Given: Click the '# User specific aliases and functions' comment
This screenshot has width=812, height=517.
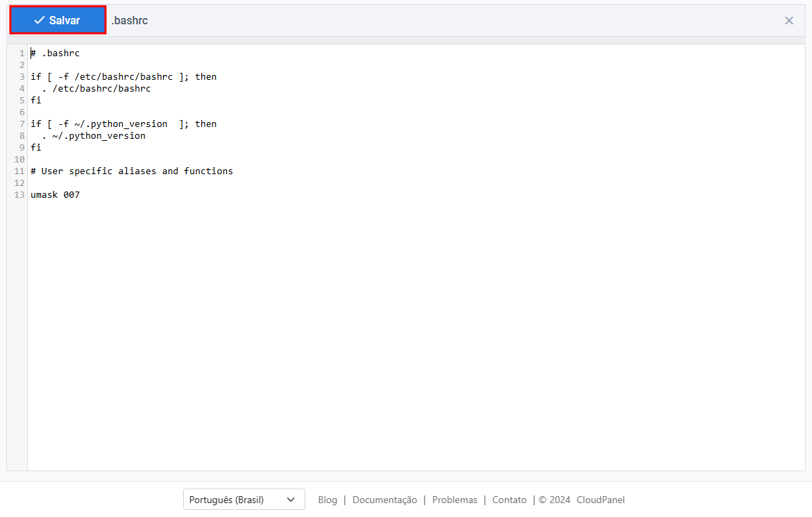Looking at the screenshot, I should click(132, 171).
